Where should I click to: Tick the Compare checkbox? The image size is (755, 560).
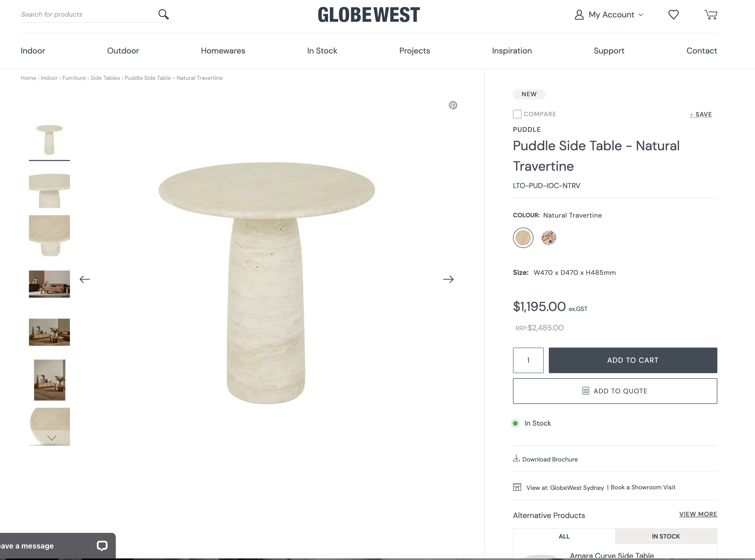(517, 114)
